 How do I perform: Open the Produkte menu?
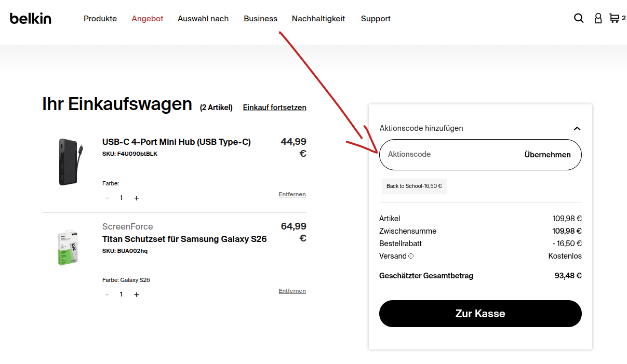[100, 18]
